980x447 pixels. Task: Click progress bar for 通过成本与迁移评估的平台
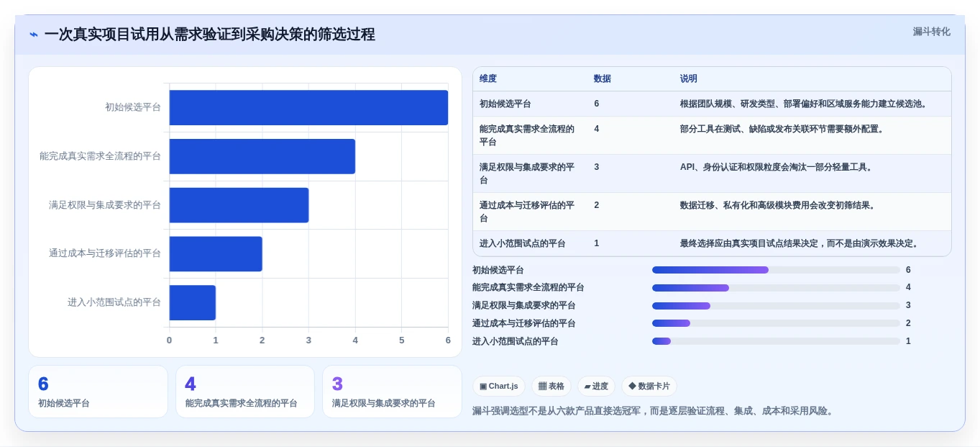(776, 323)
